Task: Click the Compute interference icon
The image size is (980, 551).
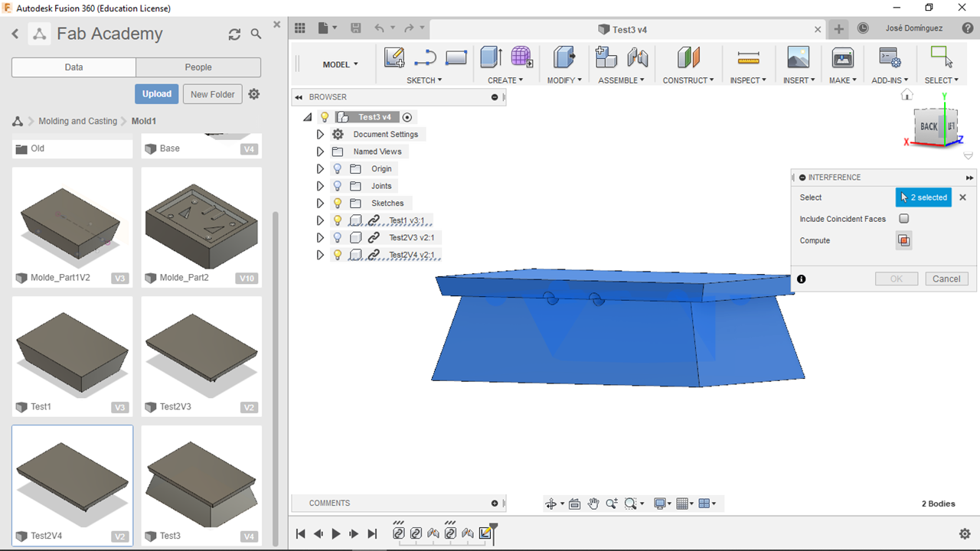Action: pos(904,240)
